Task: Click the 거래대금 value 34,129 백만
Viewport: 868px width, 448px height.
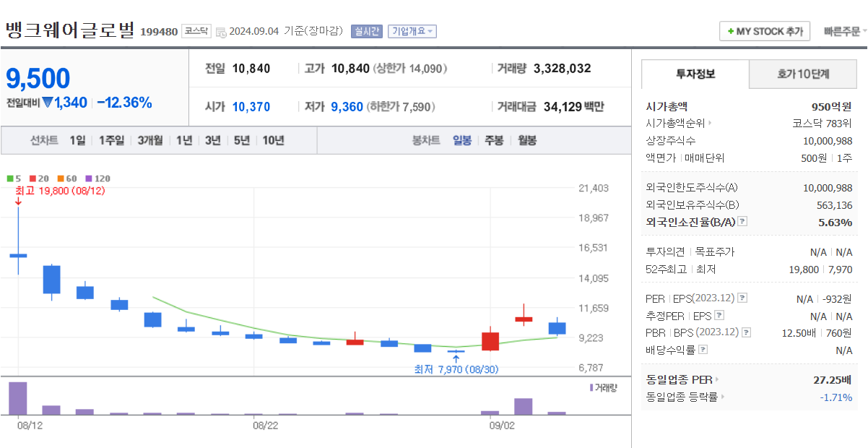Action: click(x=573, y=107)
